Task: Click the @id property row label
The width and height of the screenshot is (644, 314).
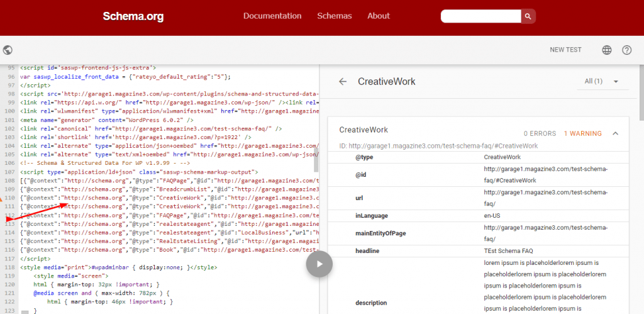Action: click(360, 175)
